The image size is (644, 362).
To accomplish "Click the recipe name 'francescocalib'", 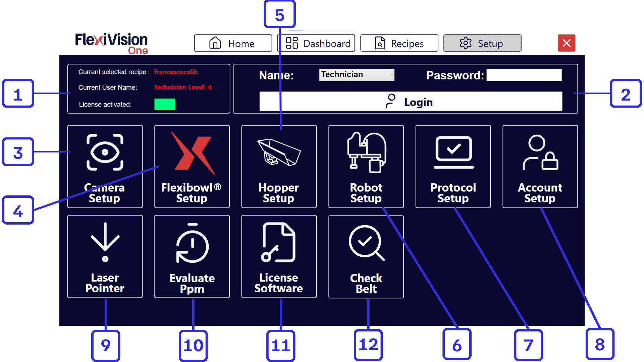I will (176, 72).
